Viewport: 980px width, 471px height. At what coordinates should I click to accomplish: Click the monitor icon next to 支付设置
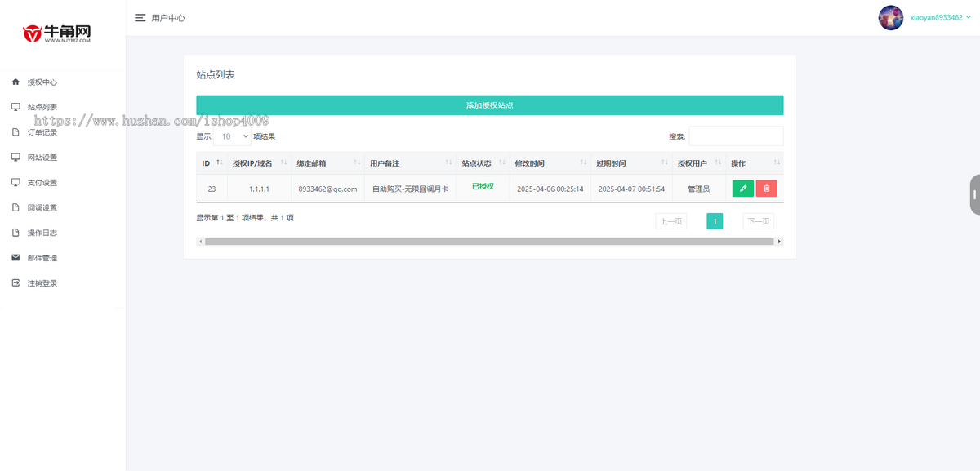(x=16, y=182)
